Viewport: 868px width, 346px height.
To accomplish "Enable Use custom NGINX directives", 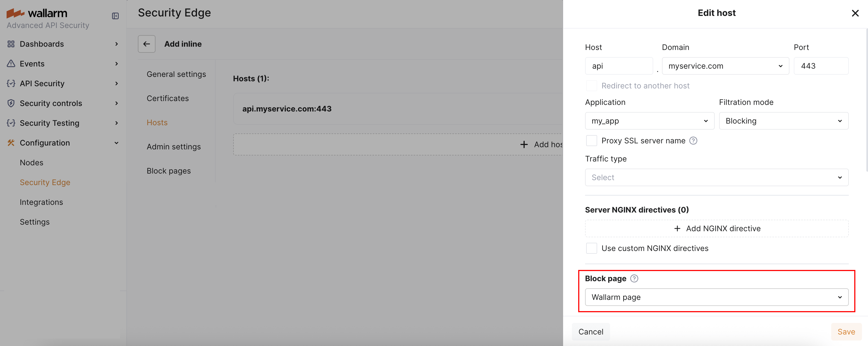I will click(591, 248).
